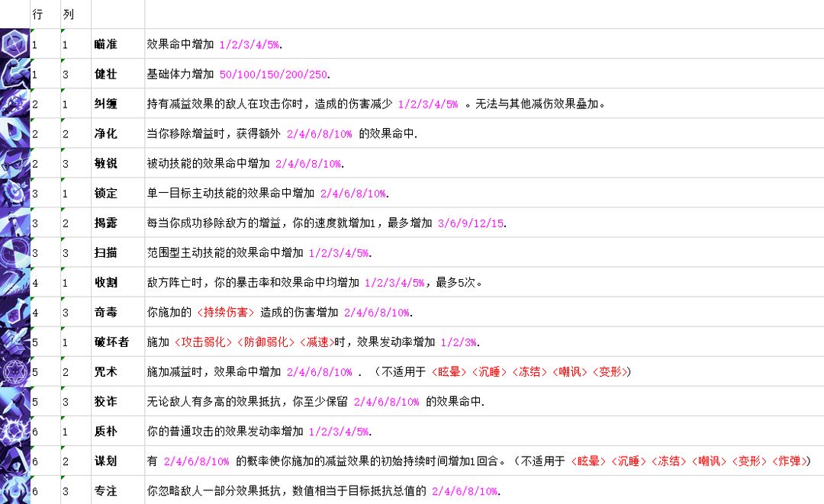Select the 扫描 name cell
Viewport: 824px width, 504px height.
point(117,252)
